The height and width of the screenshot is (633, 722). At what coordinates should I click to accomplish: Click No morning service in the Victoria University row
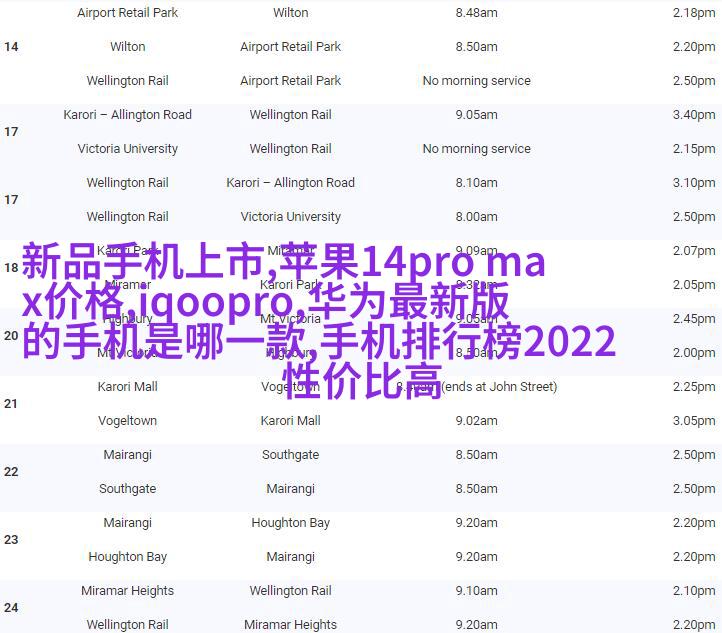click(x=476, y=149)
